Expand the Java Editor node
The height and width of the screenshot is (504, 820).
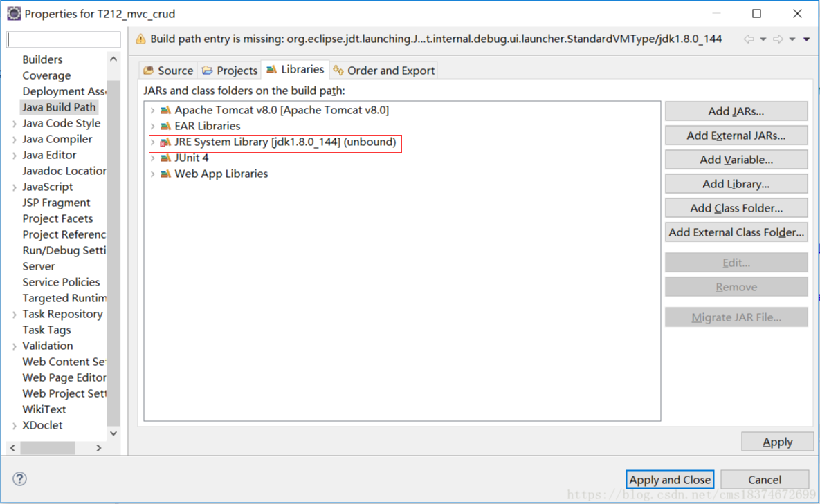pyautogui.click(x=14, y=156)
